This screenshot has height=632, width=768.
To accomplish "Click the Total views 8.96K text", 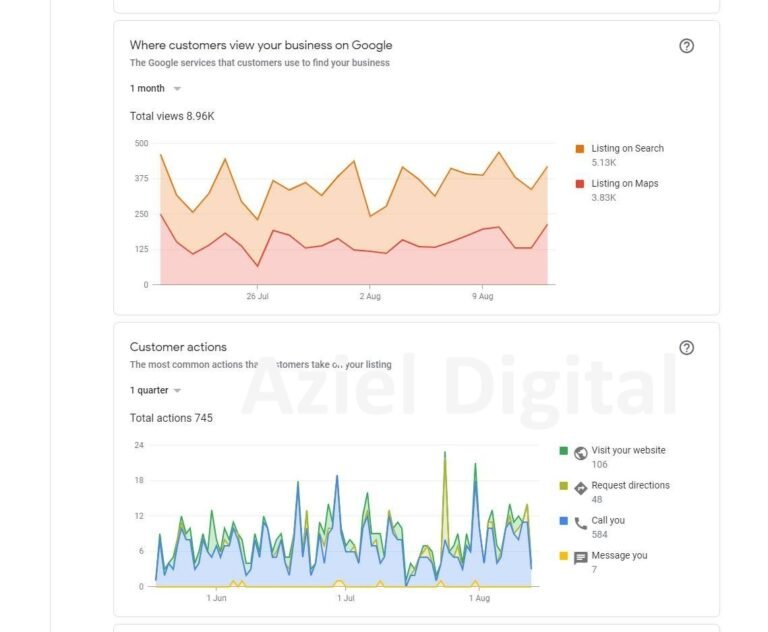I will [x=172, y=117].
